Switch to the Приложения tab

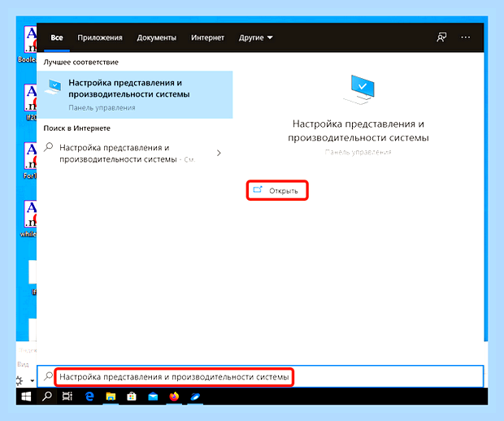[100, 38]
